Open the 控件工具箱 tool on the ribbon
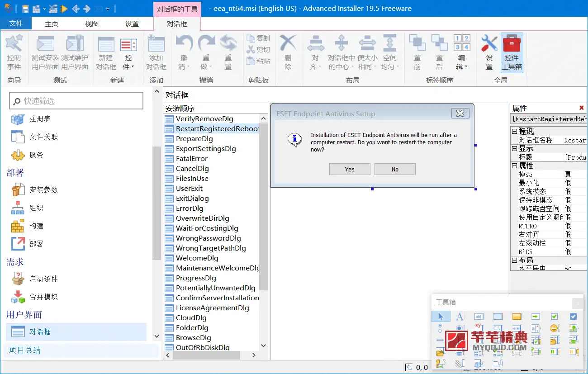The width and height of the screenshot is (588, 374). click(512, 52)
